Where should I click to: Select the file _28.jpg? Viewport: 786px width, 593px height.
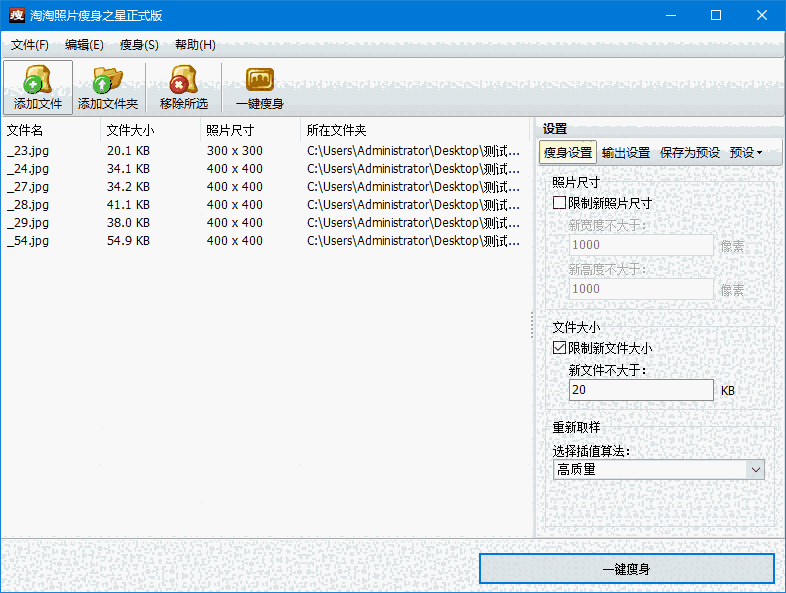[x=28, y=205]
